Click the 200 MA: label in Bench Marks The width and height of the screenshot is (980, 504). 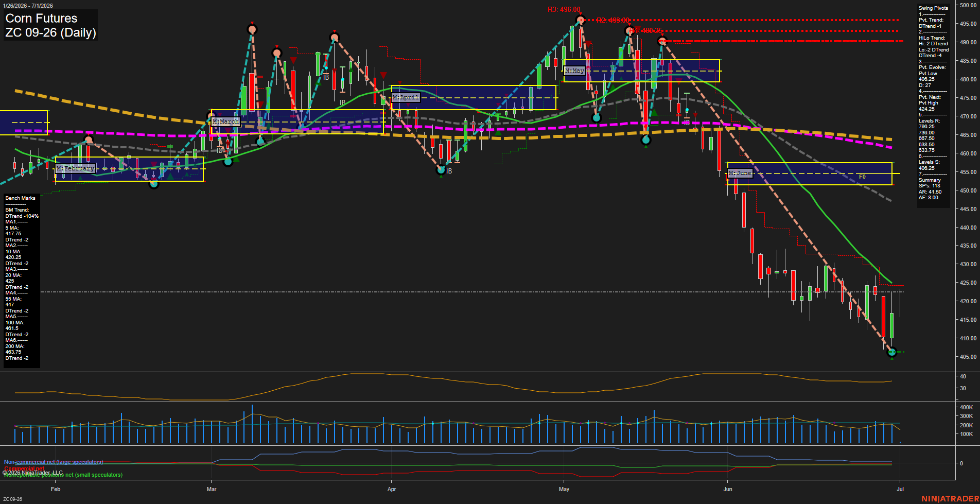point(14,346)
